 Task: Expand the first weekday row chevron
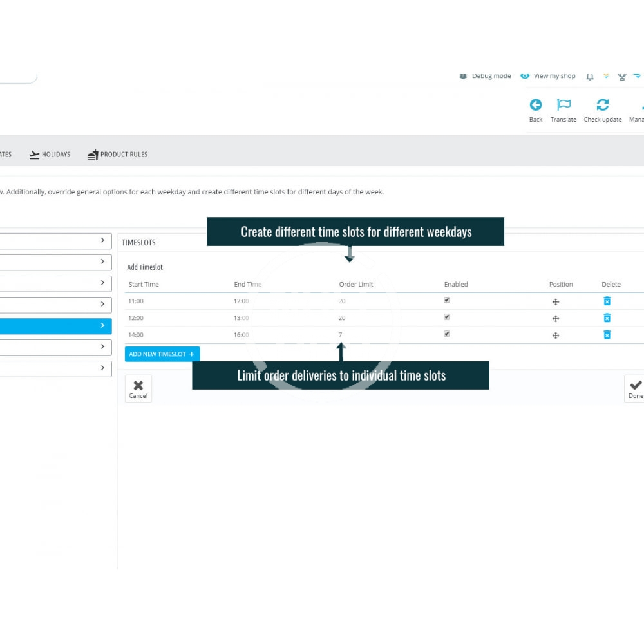[102, 240]
